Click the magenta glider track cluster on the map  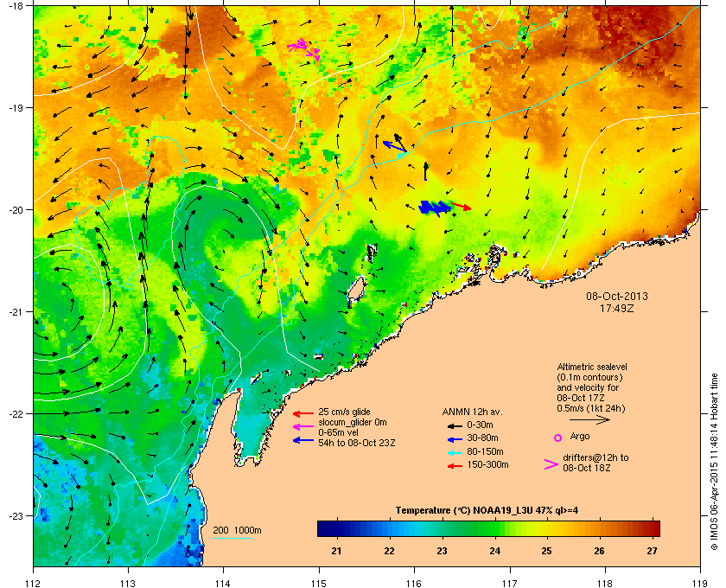coord(304,48)
